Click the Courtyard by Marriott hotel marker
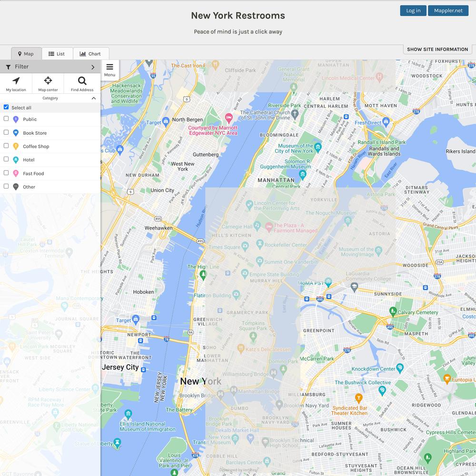This screenshot has width=476, height=476. click(228, 117)
